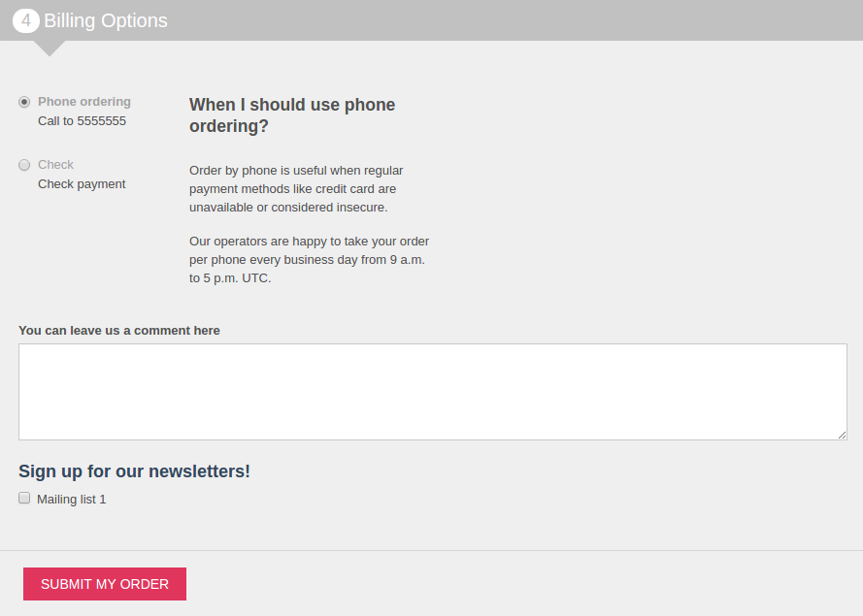Click the paragraph starting "Order by phone is useful"

(296, 188)
